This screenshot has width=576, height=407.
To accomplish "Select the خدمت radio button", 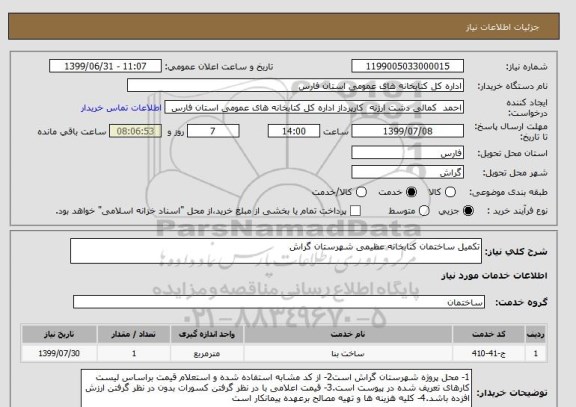I will [x=411, y=192].
